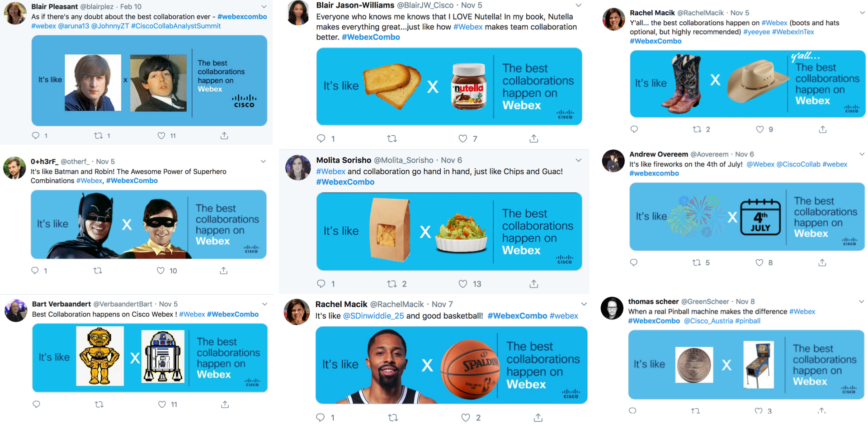Like thomas scheer's pinball tweet
Screen dimensions: 868x429
[x=758, y=411]
